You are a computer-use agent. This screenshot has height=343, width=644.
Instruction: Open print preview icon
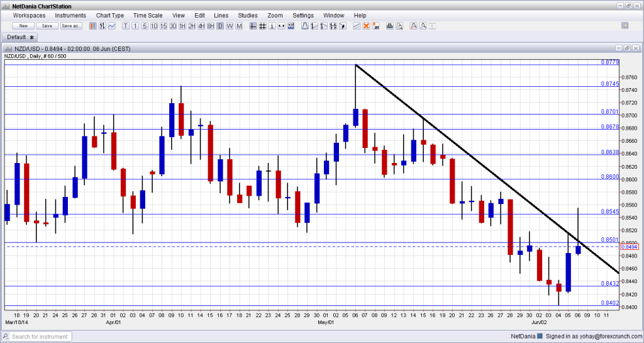tap(399, 26)
